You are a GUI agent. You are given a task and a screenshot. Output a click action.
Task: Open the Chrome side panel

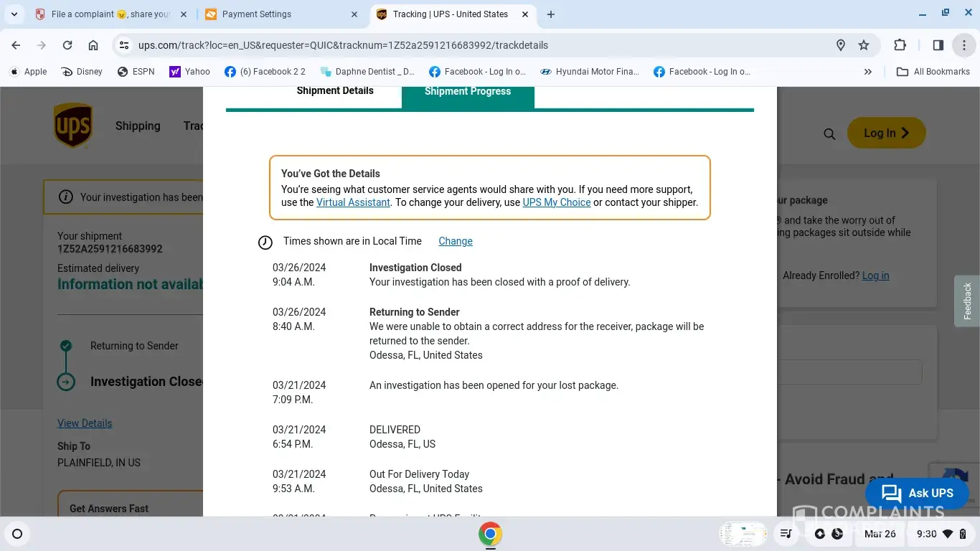tap(938, 45)
